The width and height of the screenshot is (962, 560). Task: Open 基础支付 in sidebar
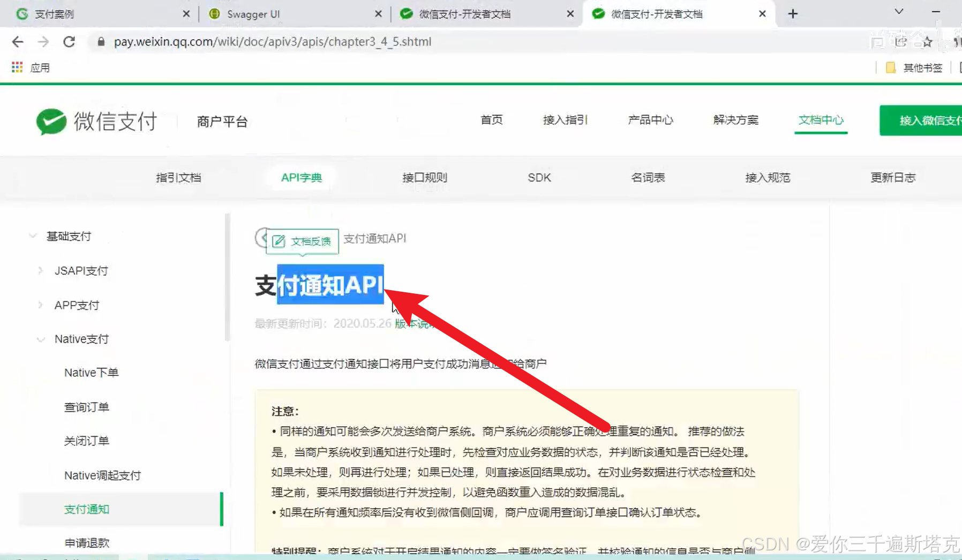(69, 236)
